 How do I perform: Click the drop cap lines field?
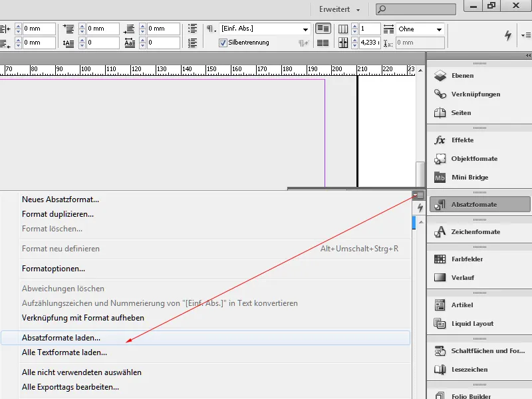coord(102,43)
